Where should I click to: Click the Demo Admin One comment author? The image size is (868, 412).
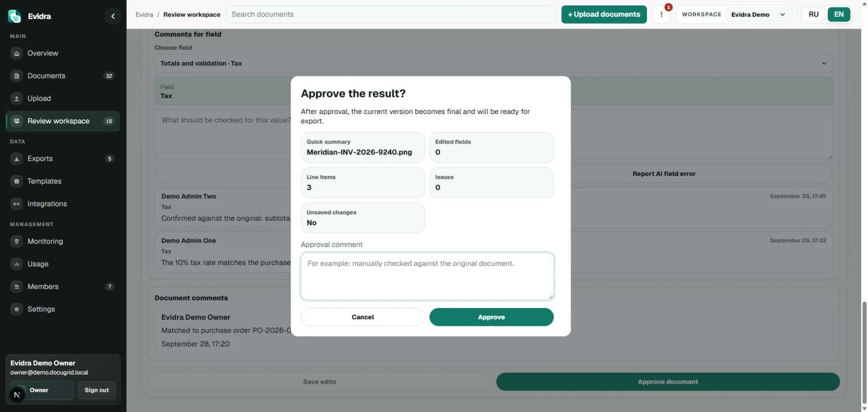pyautogui.click(x=189, y=241)
